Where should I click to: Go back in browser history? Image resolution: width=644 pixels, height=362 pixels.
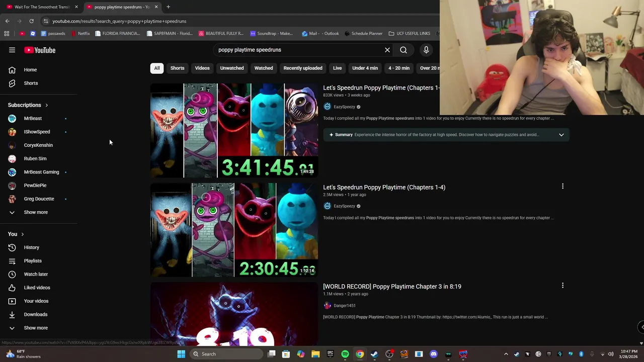pyautogui.click(x=7, y=21)
